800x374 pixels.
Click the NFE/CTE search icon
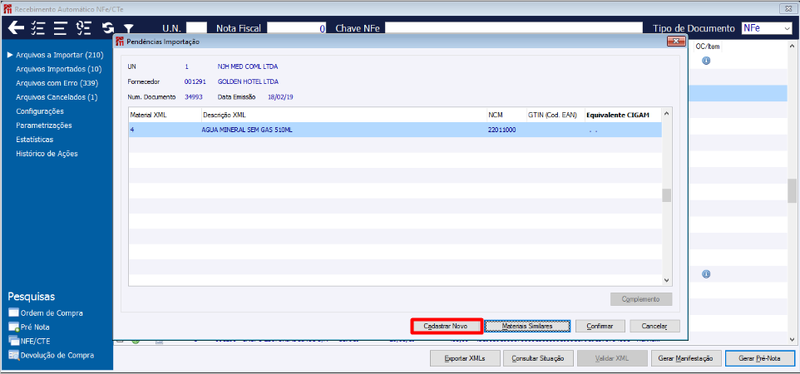[x=13, y=341]
